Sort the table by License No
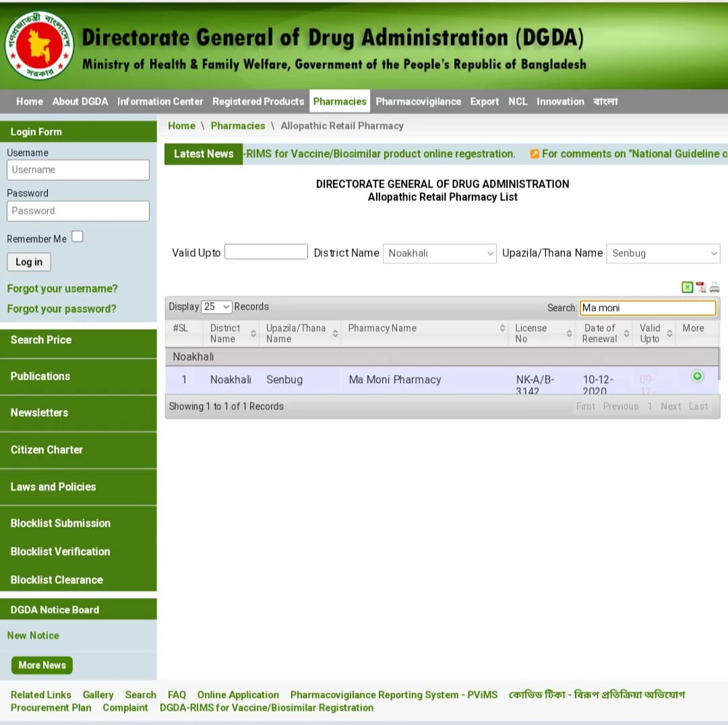728x725 pixels. click(569, 333)
